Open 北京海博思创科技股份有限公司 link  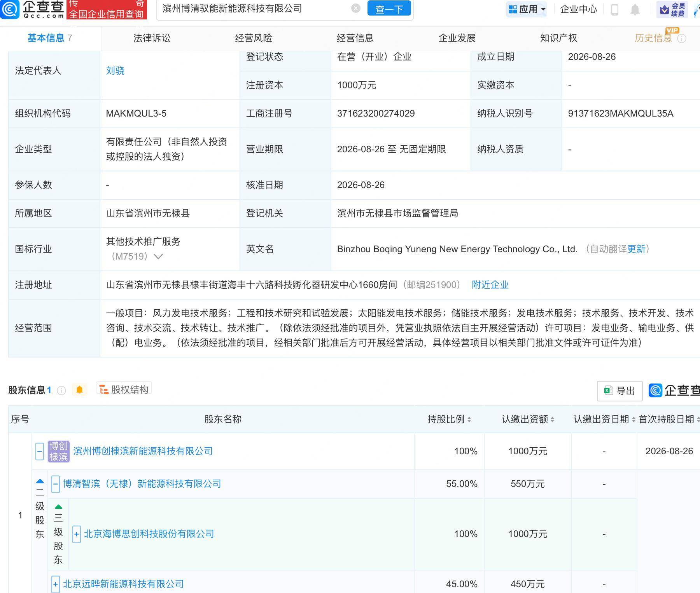coord(149,534)
